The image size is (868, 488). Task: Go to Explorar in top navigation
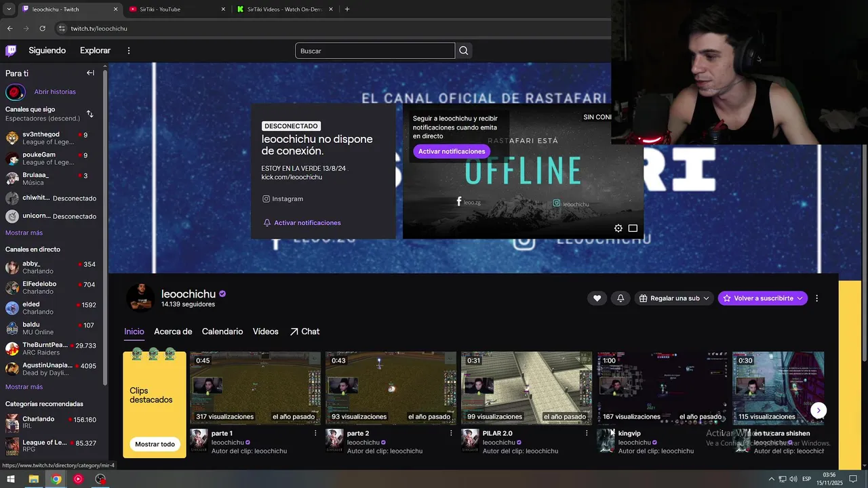[x=95, y=51]
